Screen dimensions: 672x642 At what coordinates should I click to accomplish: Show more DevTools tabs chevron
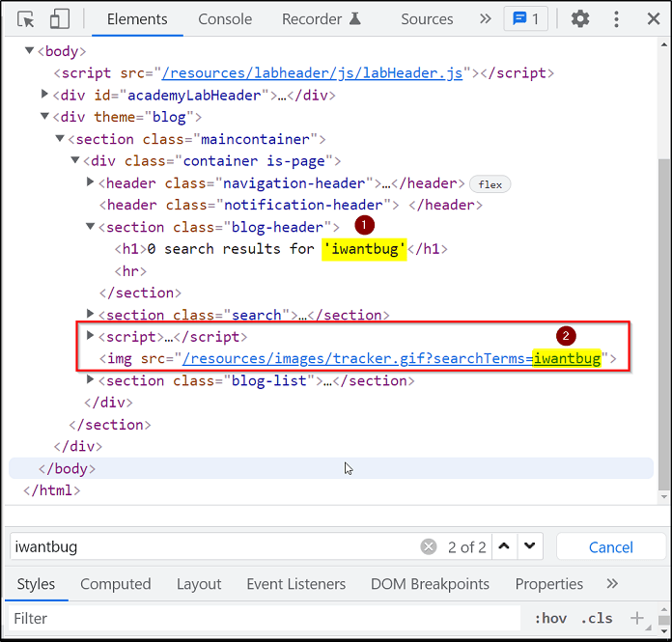click(x=485, y=19)
